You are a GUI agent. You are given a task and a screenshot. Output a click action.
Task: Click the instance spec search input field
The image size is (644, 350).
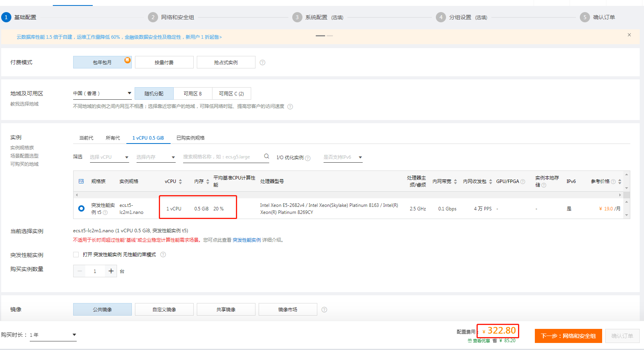(x=222, y=157)
